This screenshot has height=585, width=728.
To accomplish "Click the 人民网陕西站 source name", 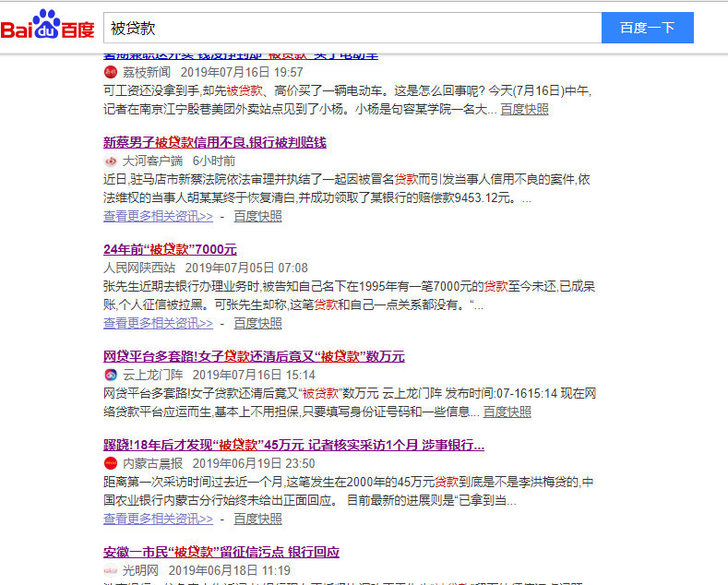I will coord(139,268).
